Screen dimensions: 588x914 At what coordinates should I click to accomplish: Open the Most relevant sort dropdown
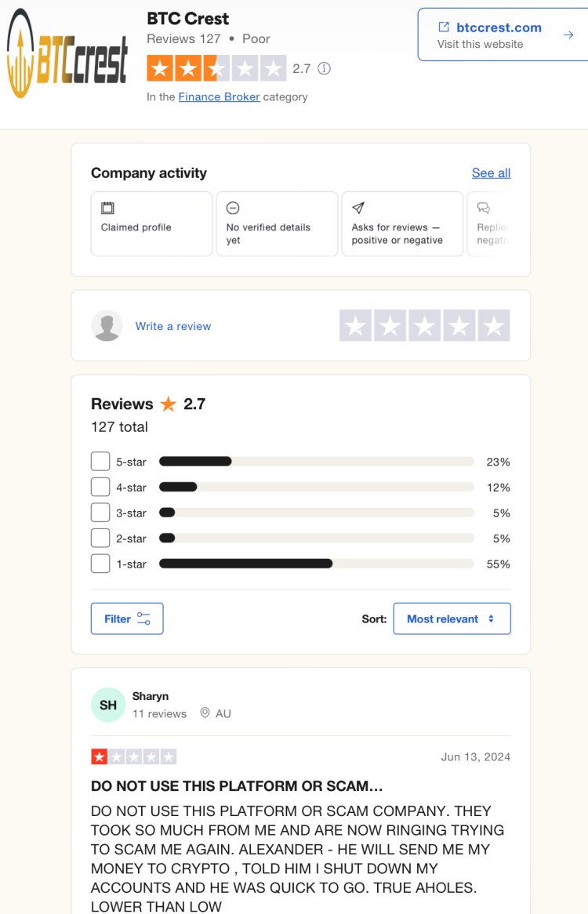pos(452,618)
